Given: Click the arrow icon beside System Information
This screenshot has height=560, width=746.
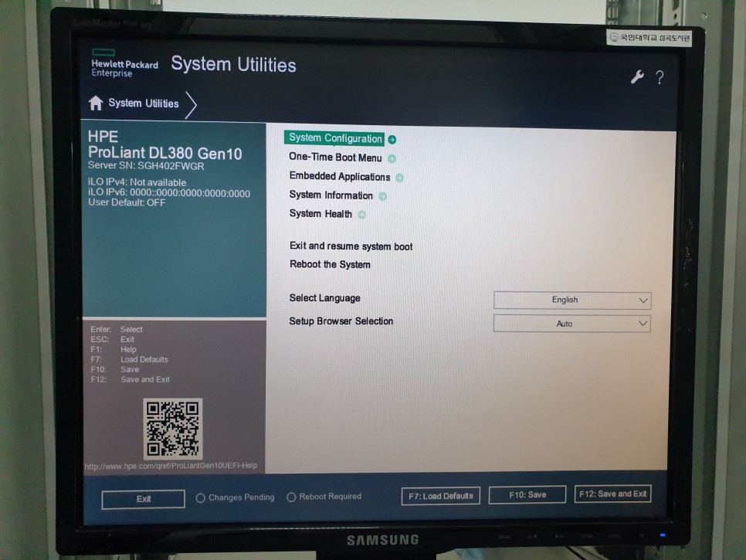Looking at the screenshot, I should pos(382,196).
